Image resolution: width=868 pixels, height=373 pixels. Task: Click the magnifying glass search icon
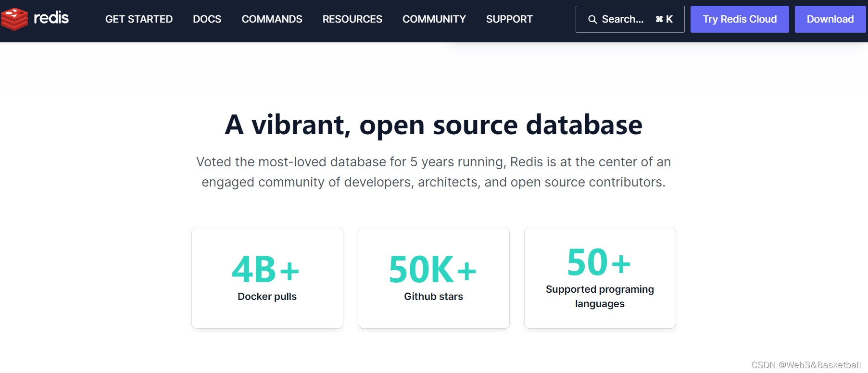tap(592, 19)
